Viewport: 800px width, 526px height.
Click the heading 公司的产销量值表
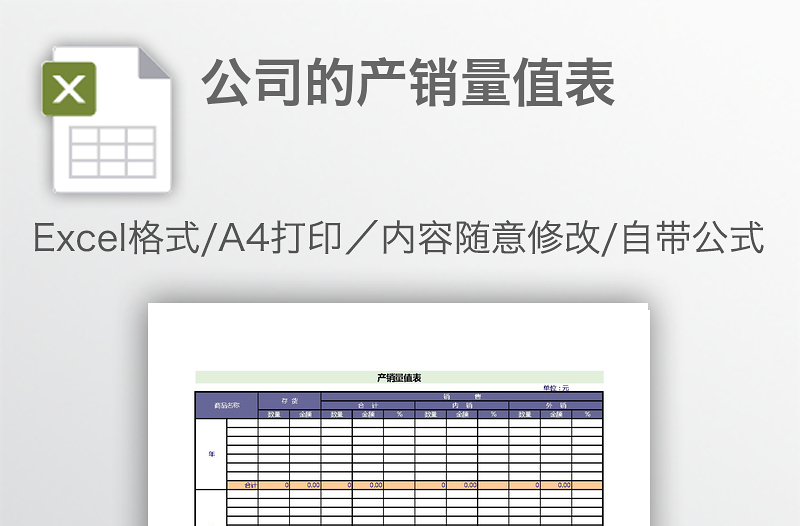tap(409, 83)
